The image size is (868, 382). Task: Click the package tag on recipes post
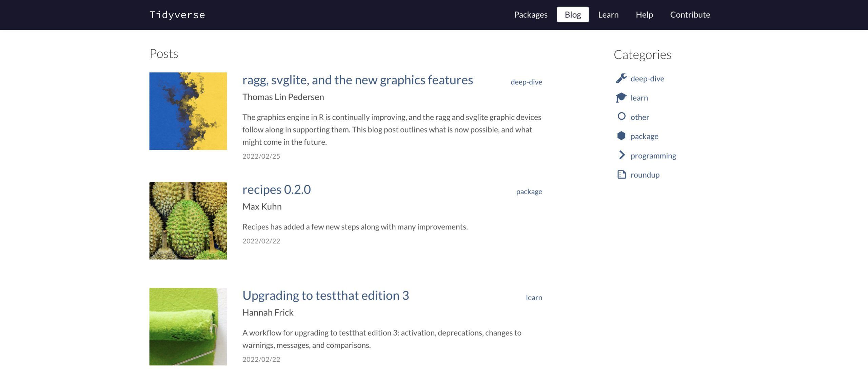(x=529, y=192)
